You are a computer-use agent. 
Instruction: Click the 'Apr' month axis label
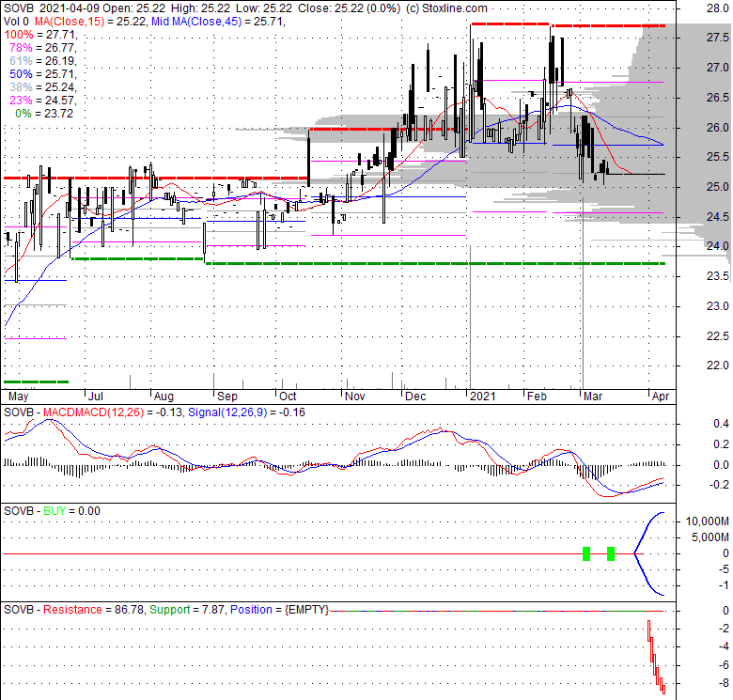661,397
